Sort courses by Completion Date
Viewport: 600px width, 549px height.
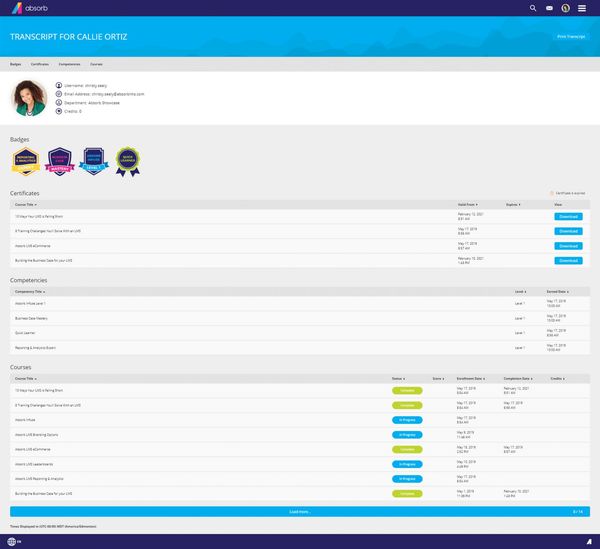pos(518,378)
